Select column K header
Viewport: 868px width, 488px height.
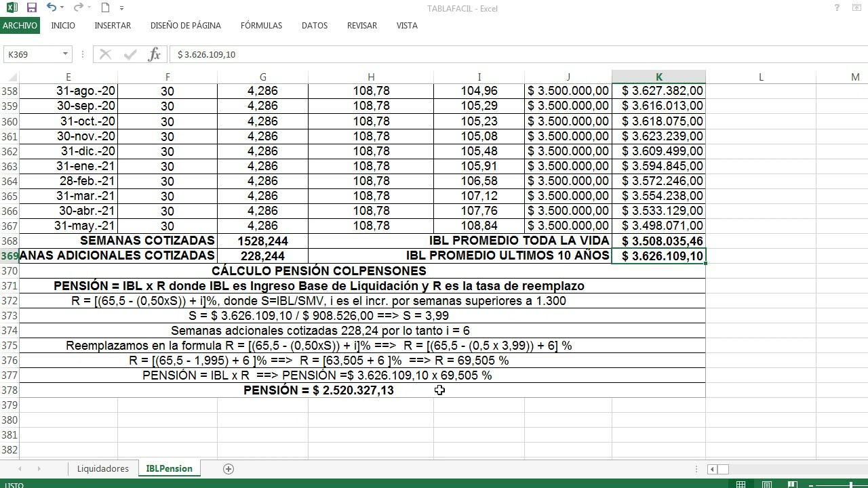658,77
